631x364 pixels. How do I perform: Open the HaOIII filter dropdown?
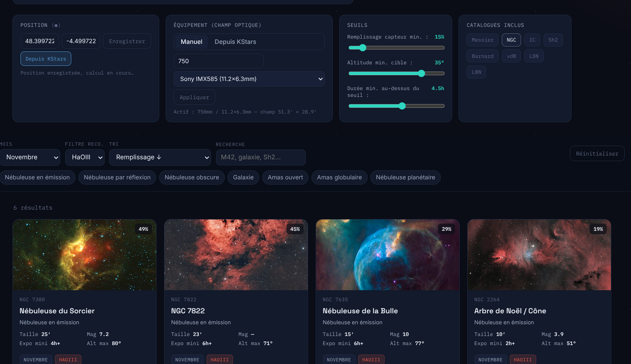click(85, 157)
